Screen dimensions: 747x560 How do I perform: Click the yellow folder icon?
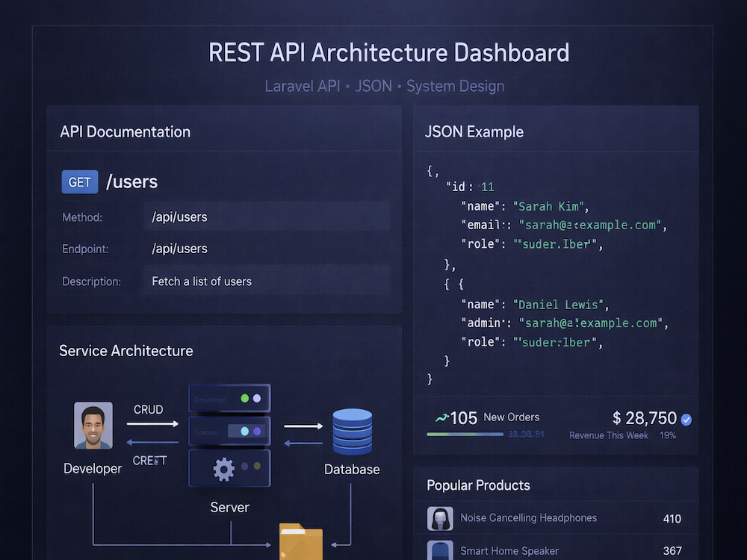coord(300,542)
